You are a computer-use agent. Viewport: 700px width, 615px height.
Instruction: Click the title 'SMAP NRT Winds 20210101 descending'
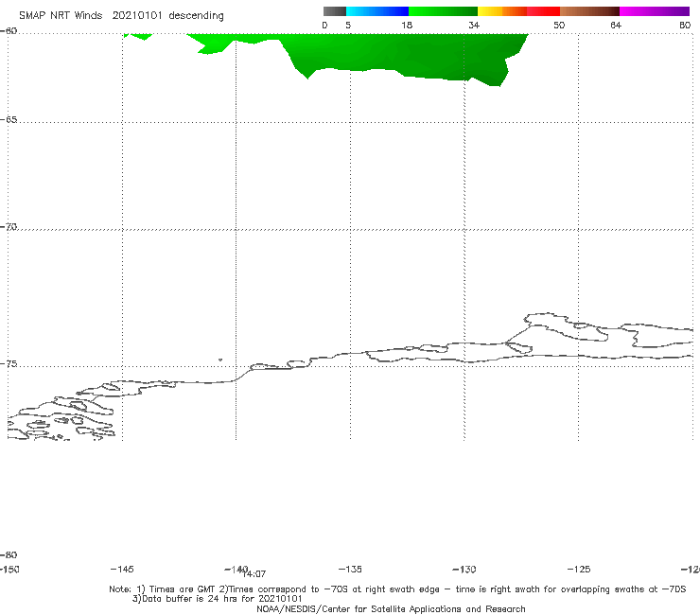[121, 16]
